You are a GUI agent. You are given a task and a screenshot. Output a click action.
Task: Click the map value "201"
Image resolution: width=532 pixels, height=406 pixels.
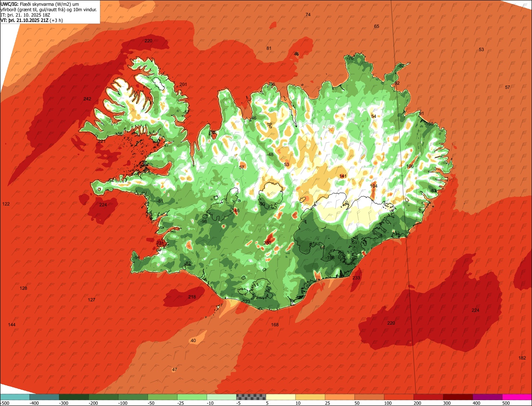(x=183, y=84)
